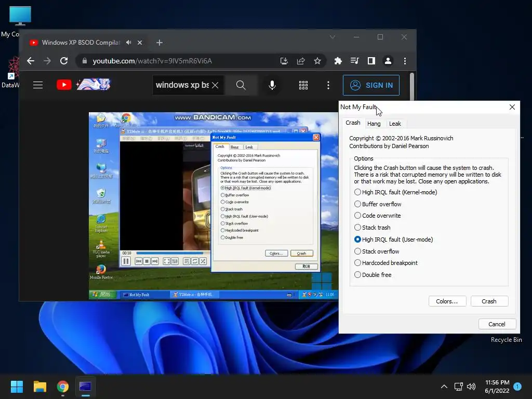
Task: Select the My Computer desktop icon
Action: (20, 16)
